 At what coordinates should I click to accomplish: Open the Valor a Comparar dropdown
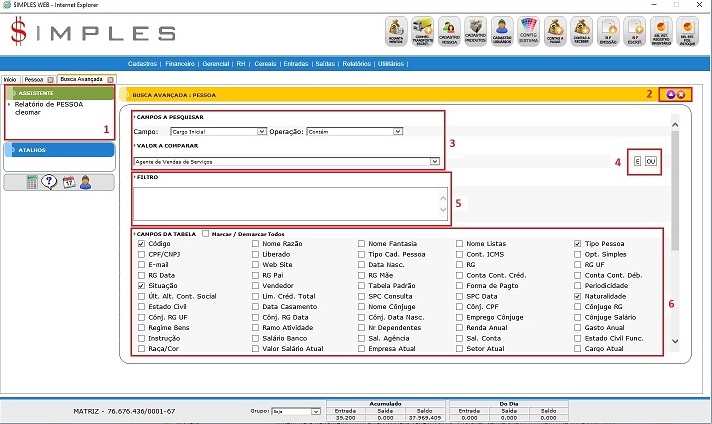[x=434, y=160]
